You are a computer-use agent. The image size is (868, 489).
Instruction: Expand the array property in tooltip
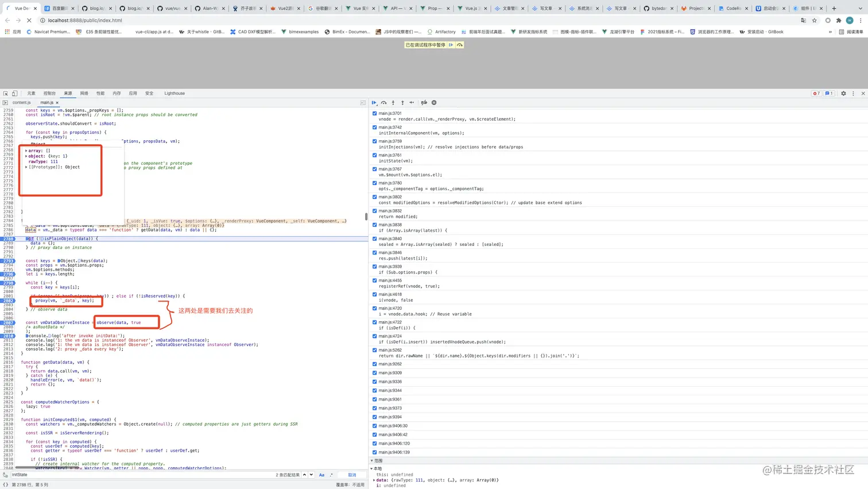(x=26, y=151)
